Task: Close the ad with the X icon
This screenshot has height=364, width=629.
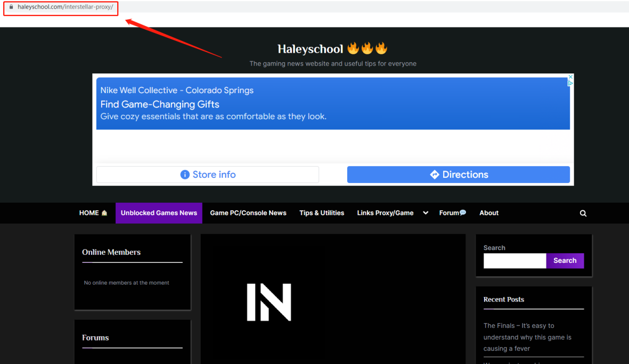Action: tap(570, 77)
